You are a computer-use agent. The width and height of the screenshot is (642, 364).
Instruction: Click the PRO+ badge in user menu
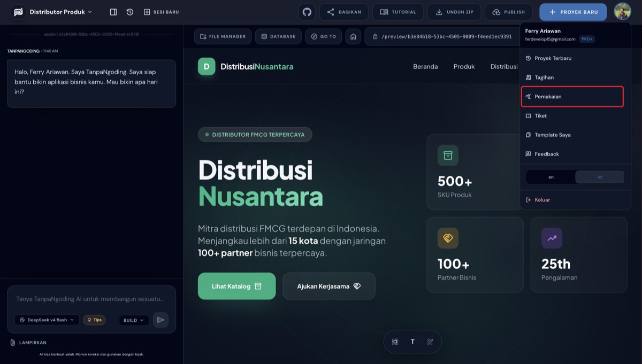pos(587,39)
